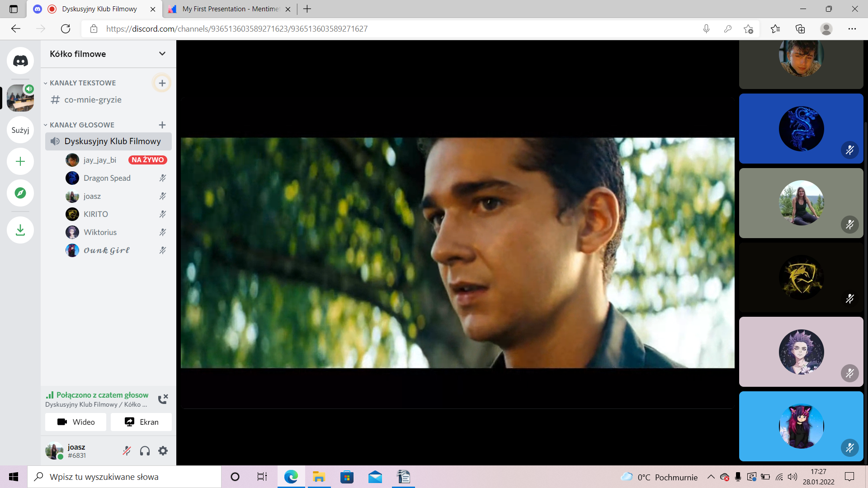
Task: Open user settings gear icon
Action: 163,450
